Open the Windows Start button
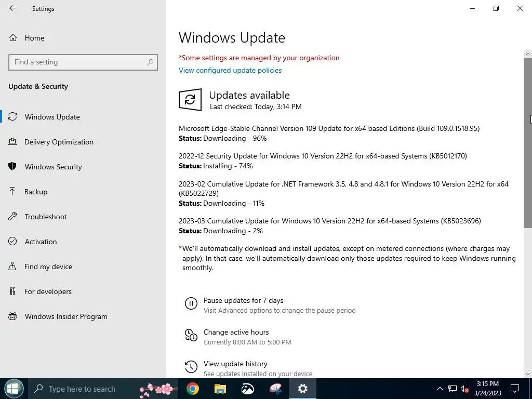532x399 pixels. point(14,389)
